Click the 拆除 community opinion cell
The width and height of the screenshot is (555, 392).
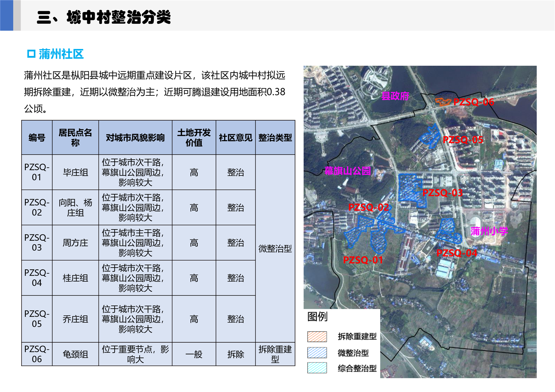pos(236,354)
